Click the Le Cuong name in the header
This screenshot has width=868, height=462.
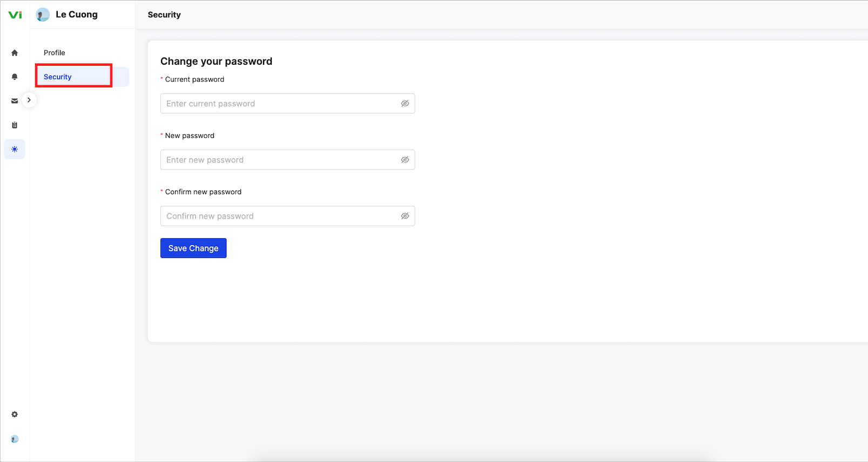(x=77, y=15)
